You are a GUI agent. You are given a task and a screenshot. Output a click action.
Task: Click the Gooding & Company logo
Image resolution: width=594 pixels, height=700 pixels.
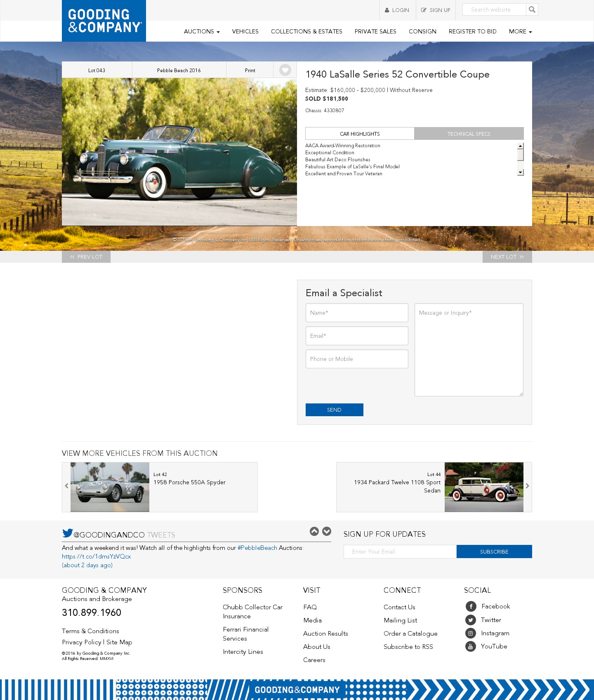(104, 21)
